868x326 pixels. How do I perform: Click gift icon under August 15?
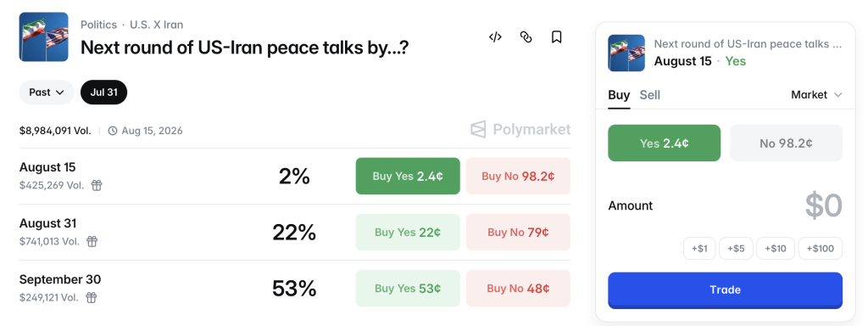97,185
